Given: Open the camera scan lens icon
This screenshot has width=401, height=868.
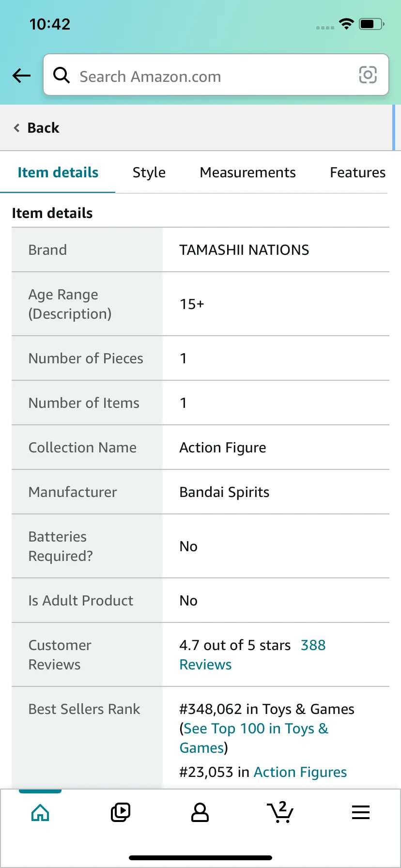Looking at the screenshot, I should [368, 75].
